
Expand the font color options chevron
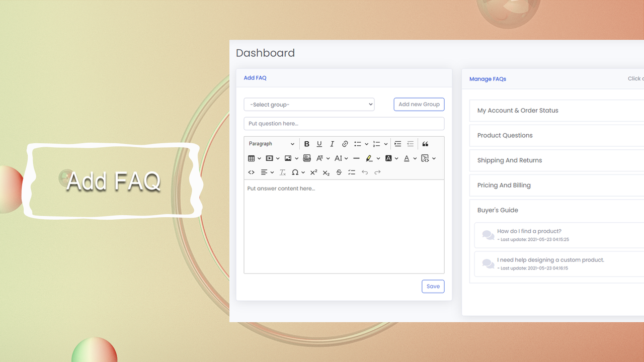tap(414, 158)
